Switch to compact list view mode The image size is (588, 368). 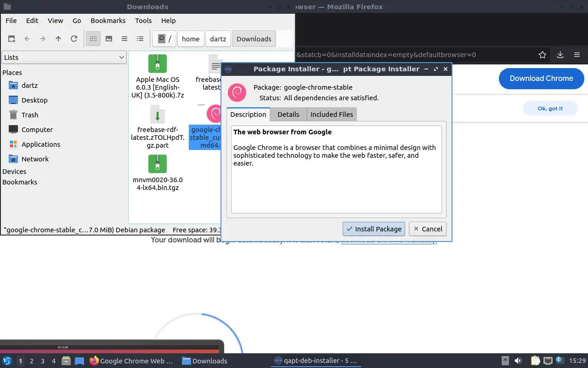pyautogui.click(x=124, y=39)
